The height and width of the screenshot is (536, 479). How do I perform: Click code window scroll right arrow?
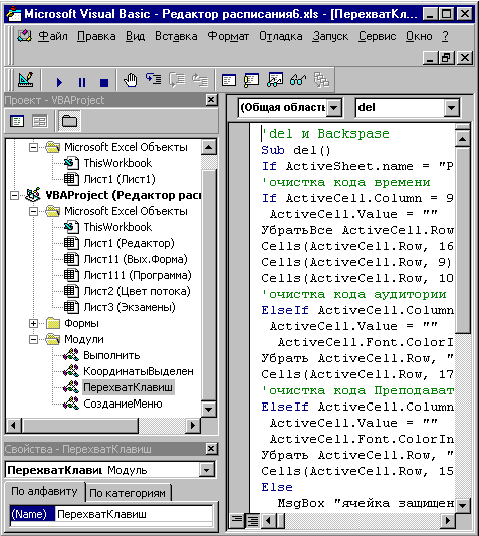(448, 521)
